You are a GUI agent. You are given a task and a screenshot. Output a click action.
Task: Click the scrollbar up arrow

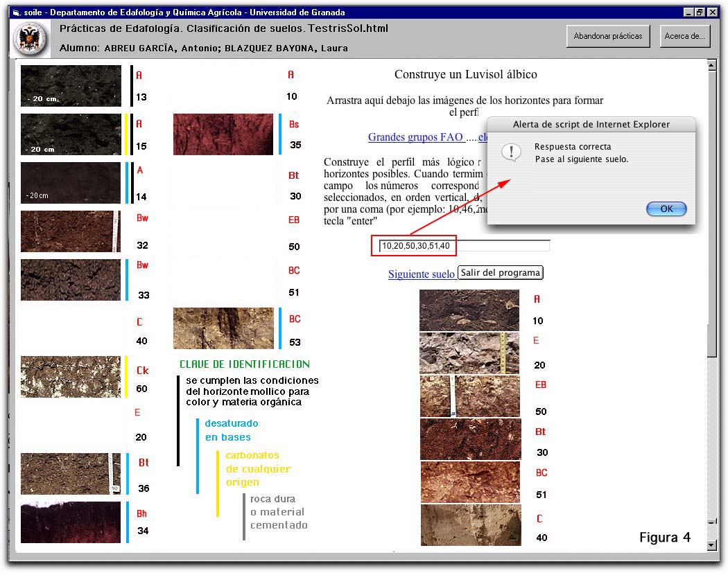tap(711, 66)
